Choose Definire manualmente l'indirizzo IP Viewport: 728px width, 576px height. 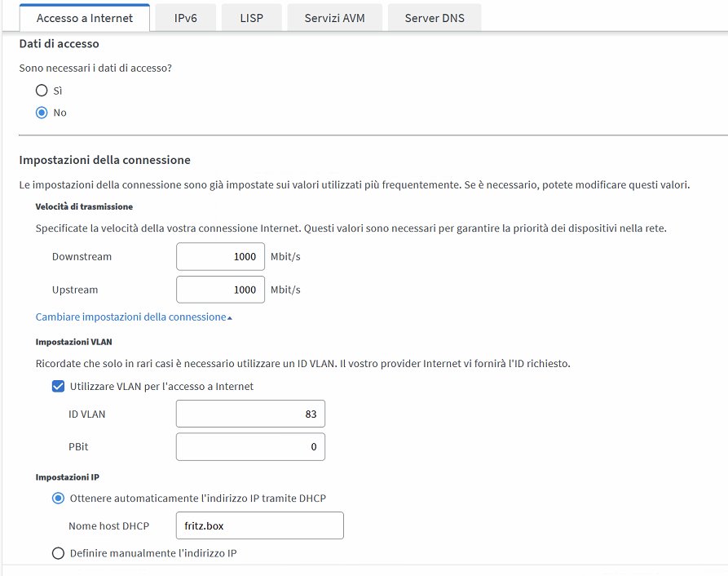click(x=58, y=553)
